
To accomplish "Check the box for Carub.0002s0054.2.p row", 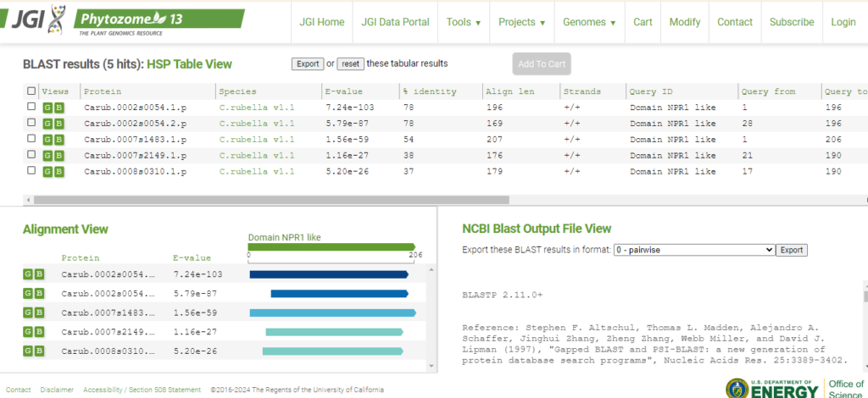I will [x=32, y=124].
